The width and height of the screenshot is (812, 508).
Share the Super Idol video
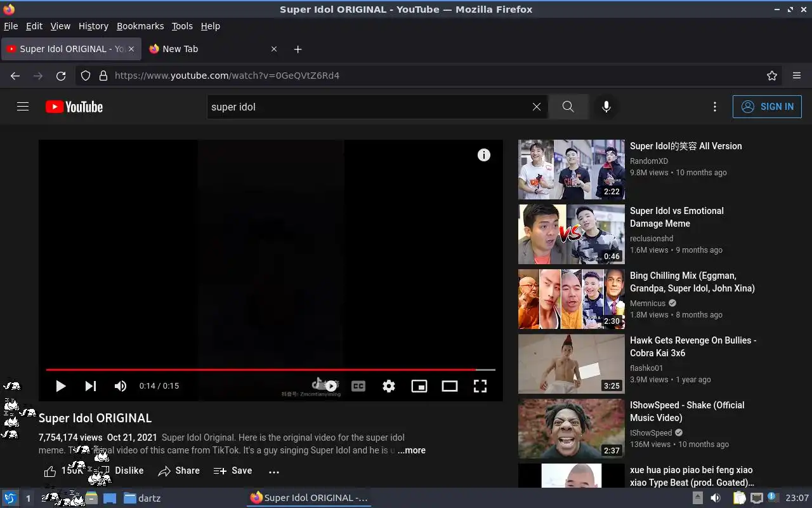(x=179, y=471)
